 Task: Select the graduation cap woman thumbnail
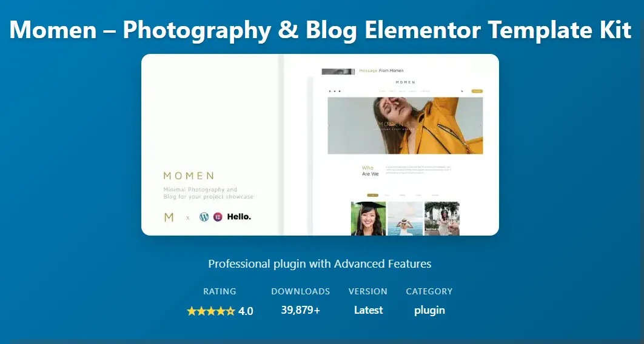pyautogui.click(x=368, y=219)
